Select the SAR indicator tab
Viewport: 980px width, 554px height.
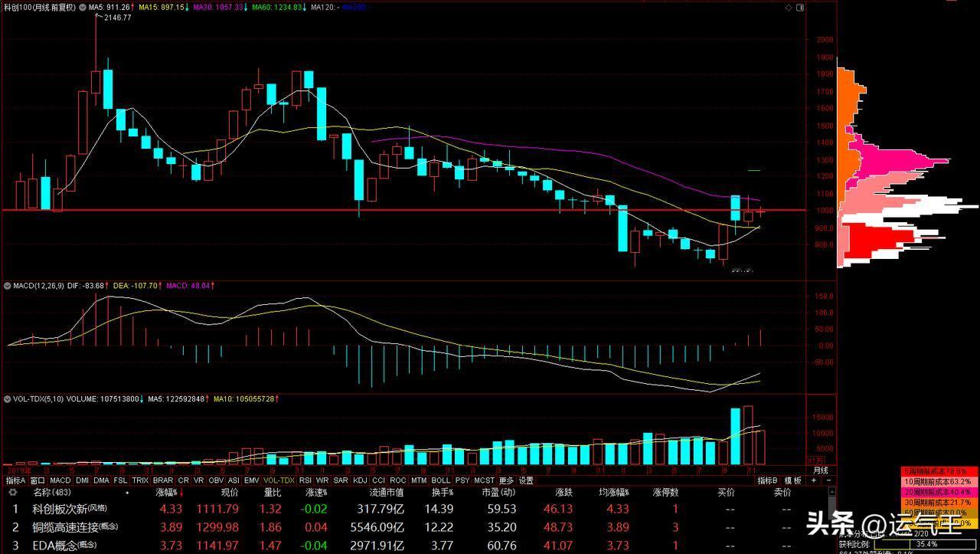coord(340,480)
